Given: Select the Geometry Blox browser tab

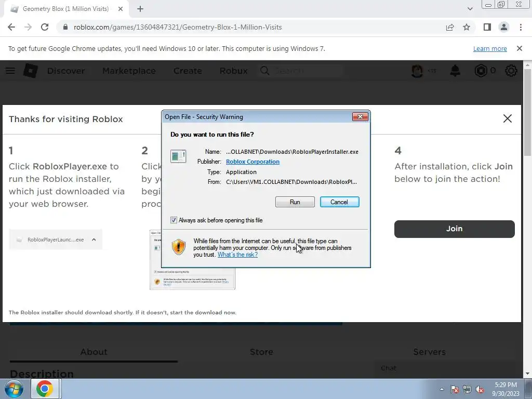Looking at the screenshot, I should [x=66, y=9].
